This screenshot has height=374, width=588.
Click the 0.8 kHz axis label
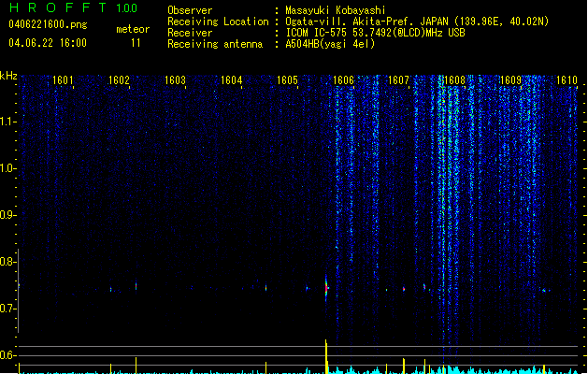(x=8, y=262)
